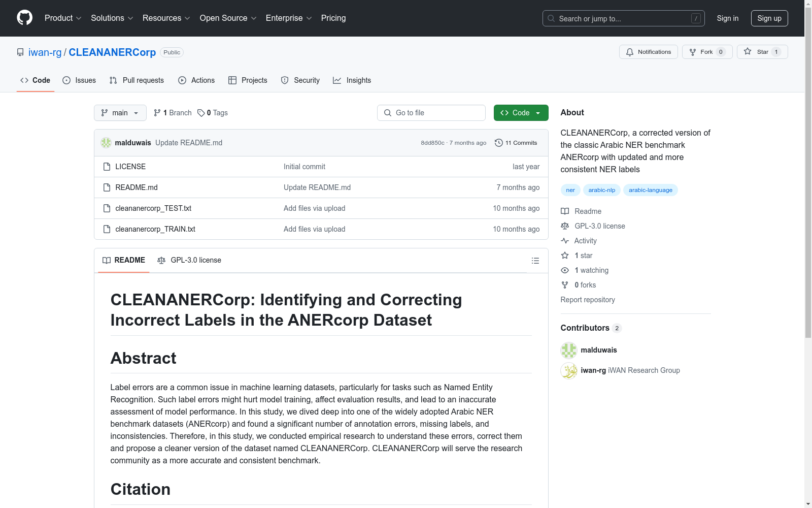
Task: Select the README tab
Action: 124,260
